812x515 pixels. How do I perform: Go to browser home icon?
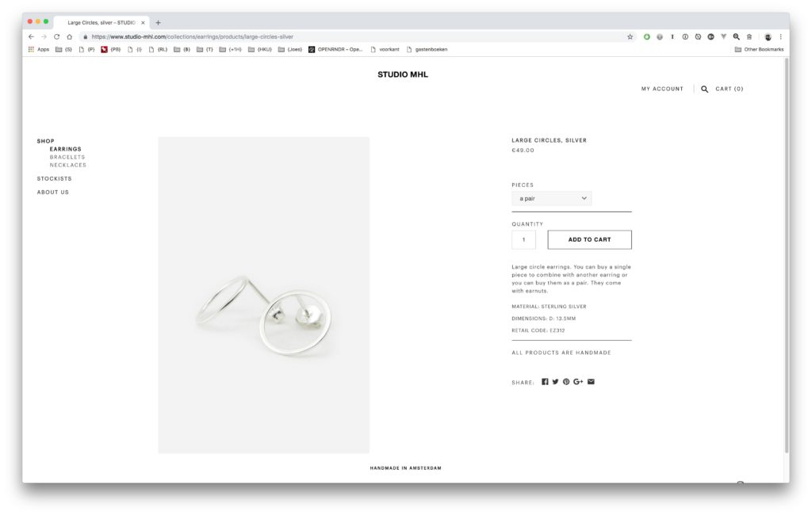[70, 36]
